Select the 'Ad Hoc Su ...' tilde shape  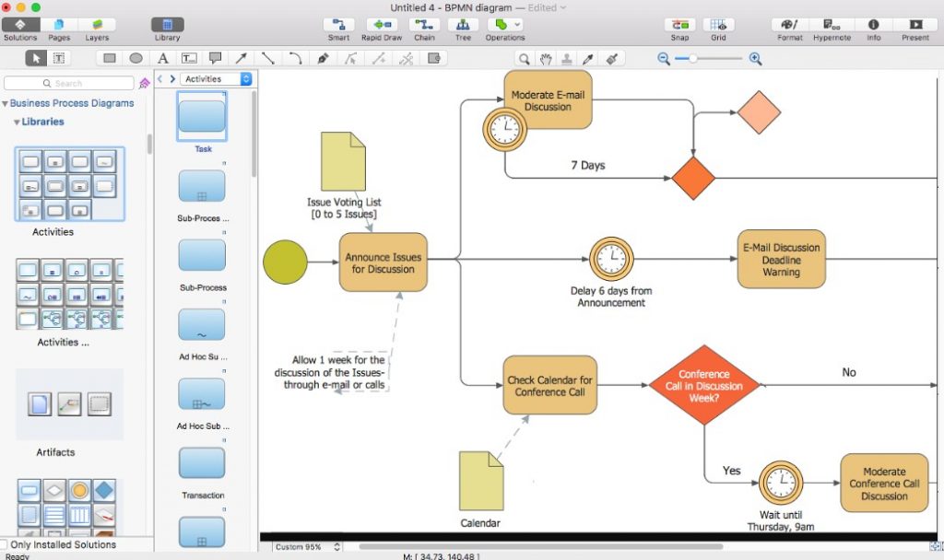coord(202,325)
